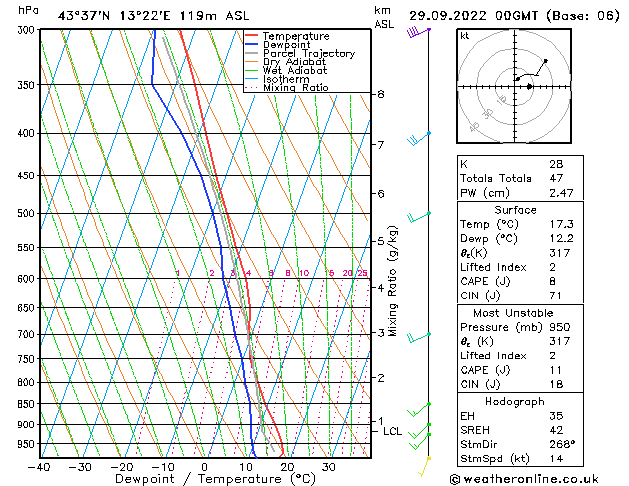
Task: Click the -40 temperature axis label
Action: coord(39,467)
